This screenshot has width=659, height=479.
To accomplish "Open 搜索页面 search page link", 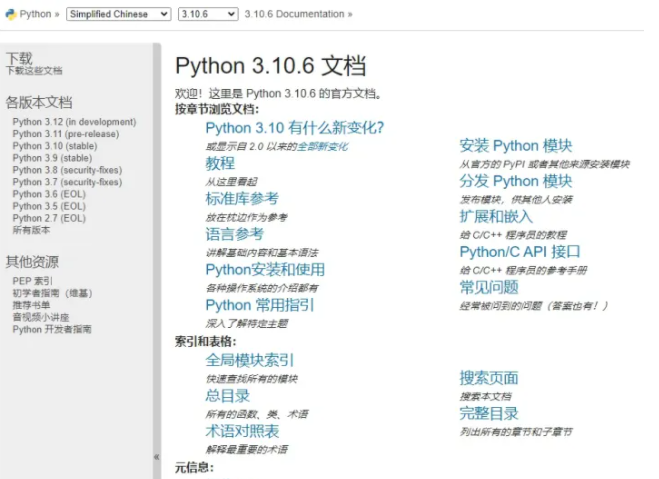I will click(x=489, y=378).
